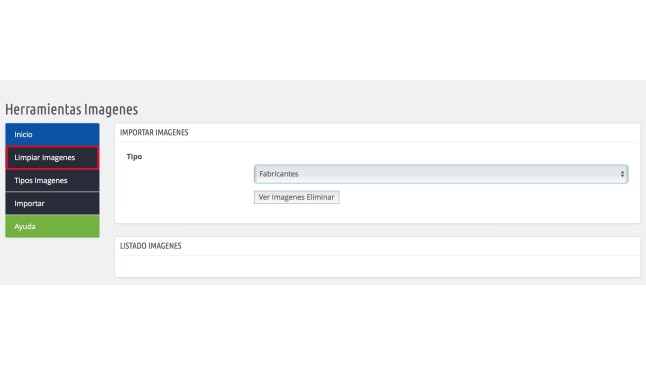Viewport: 646px width, 366px height.
Task: Click the Herramientas Imagenes page title
Action: coord(72,109)
